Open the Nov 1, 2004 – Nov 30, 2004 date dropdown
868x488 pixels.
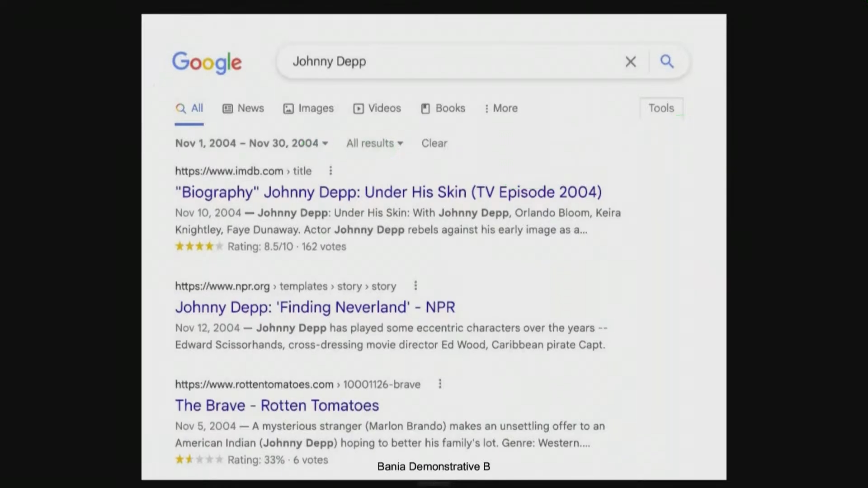click(x=251, y=143)
